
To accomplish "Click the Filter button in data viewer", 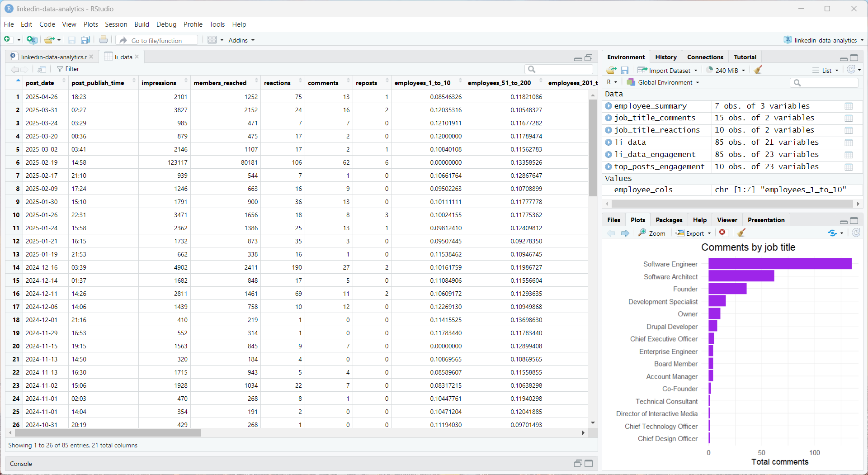I will 68,69.
